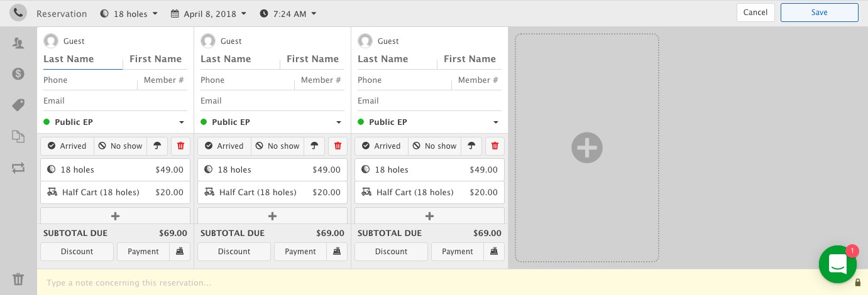This screenshot has height=295, width=868.
Task: Click the trash icon at the sidebar bottom
Action: (x=18, y=279)
